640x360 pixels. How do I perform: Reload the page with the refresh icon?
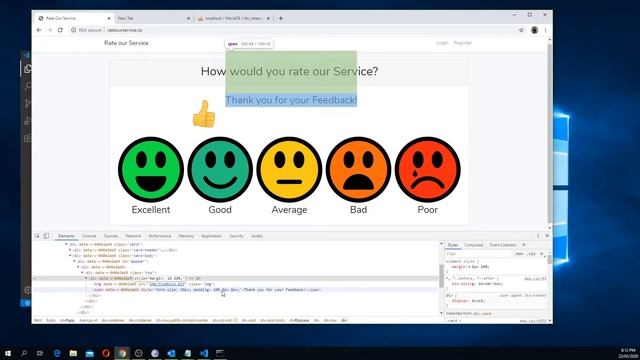click(60, 30)
